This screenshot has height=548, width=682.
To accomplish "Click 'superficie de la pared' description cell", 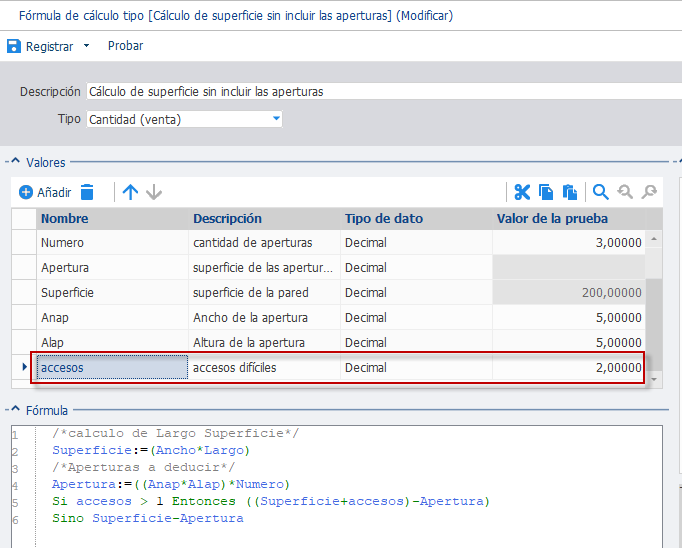I will [x=264, y=292].
